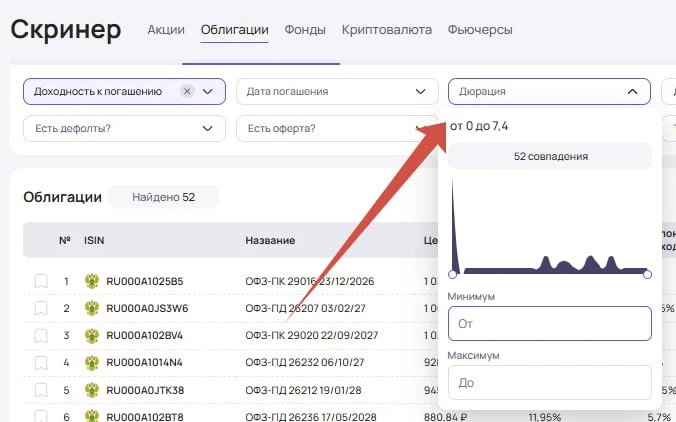Screen dimensions: 676x422
Task: Select the bond name ОФЗ-ПК 29020 22/09/2027
Action: coord(312,335)
